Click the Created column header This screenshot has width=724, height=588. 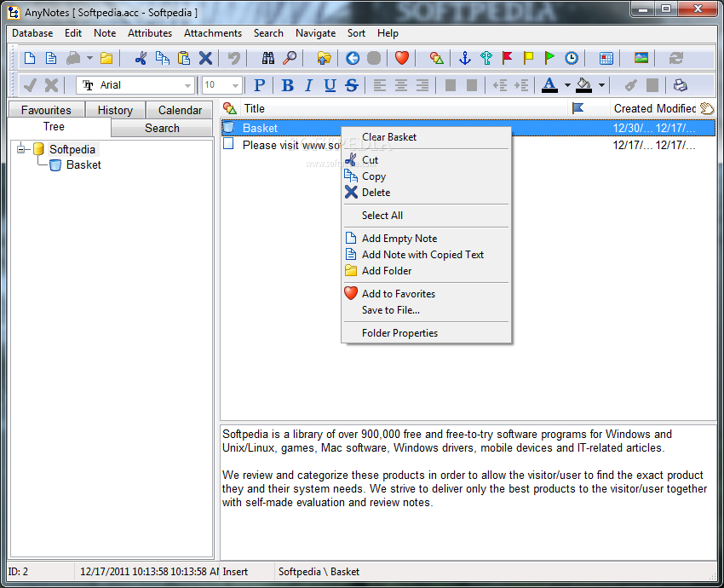point(632,108)
